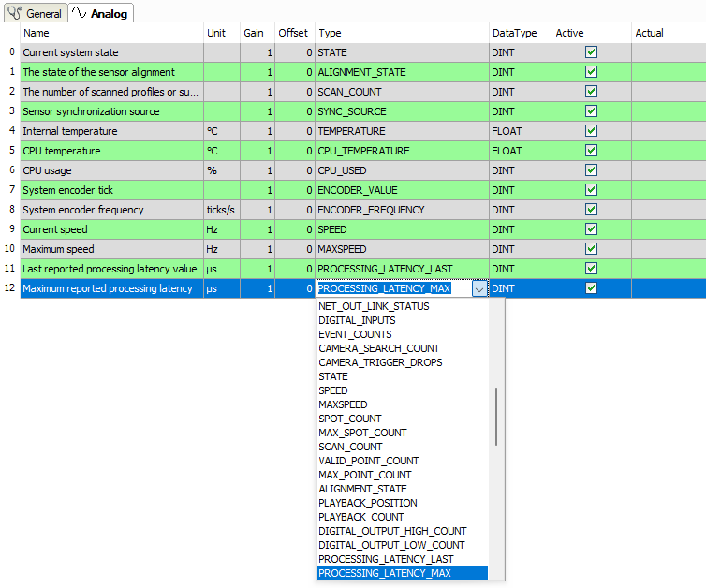Select the Analog tab
Screen dimensions: 706x588
[101, 13]
